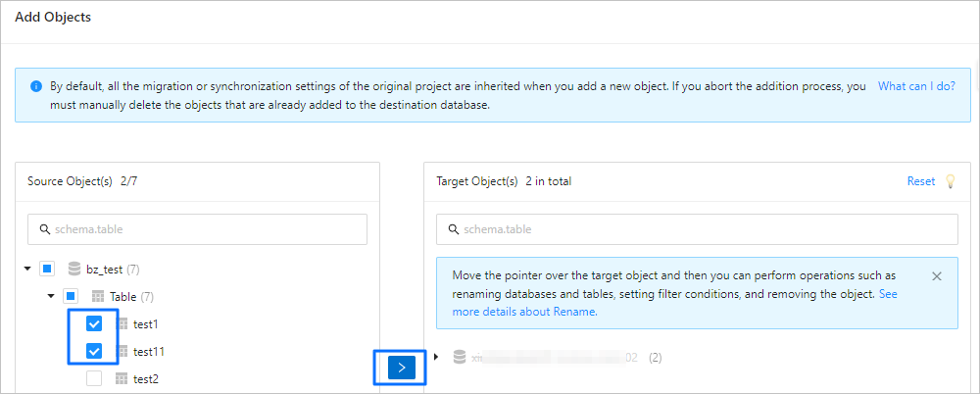Click the search icon in the Source Objects box
Screen dimensions: 980x394
[44, 229]
